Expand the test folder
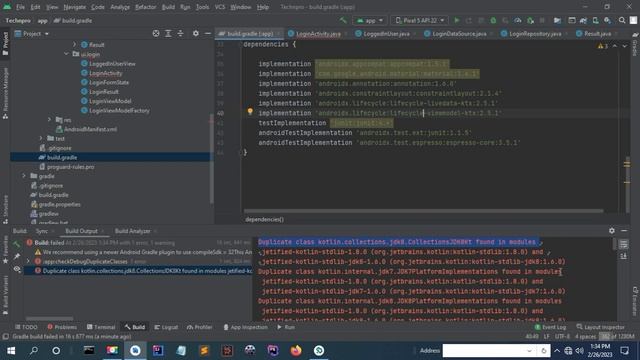This screenshot has height=360, width=640. (41, 138)
